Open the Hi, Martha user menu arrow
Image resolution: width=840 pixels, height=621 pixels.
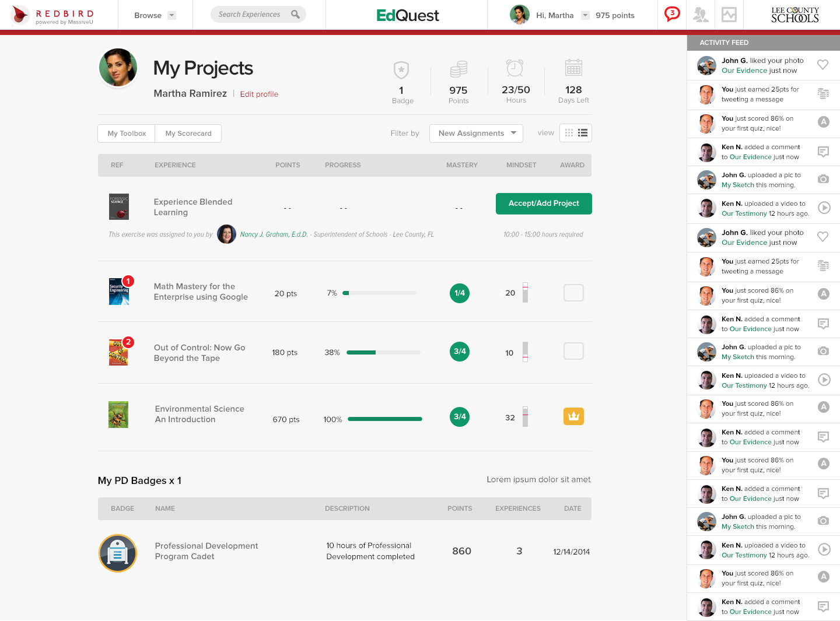pos(585,16)
